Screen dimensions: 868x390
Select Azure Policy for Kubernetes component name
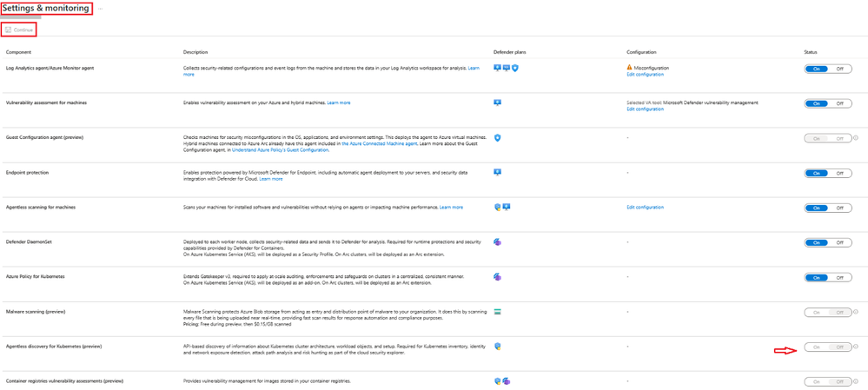[37, 276]
